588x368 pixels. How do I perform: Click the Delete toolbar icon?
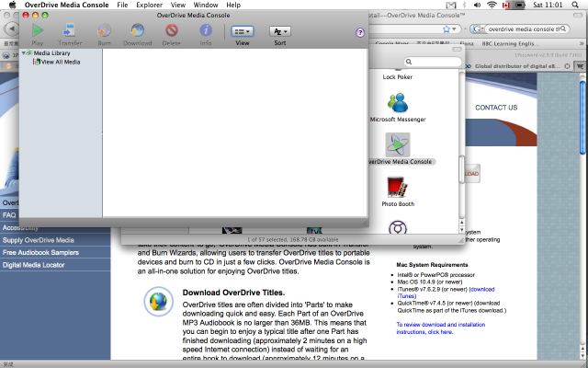172,30
